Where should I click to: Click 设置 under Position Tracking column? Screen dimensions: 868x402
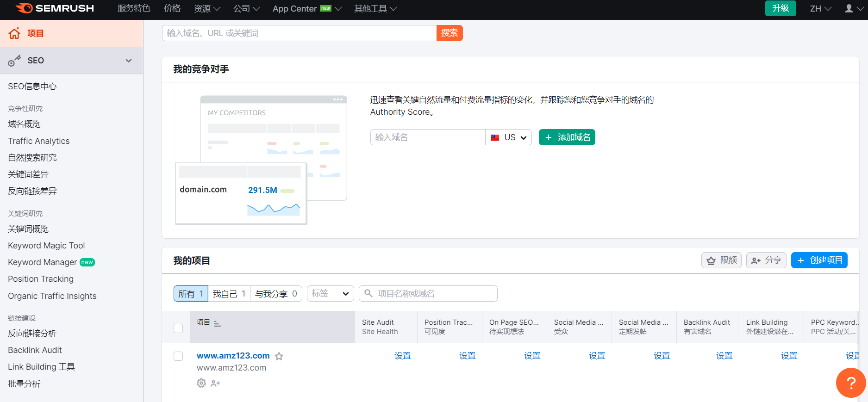[x=468, y=356]
